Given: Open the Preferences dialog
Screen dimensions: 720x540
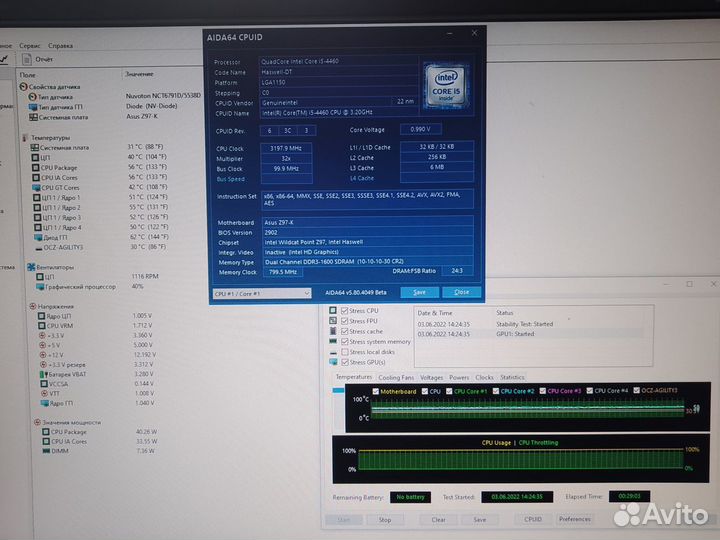Looking at the screenshot, I should (x=574, y=519).
